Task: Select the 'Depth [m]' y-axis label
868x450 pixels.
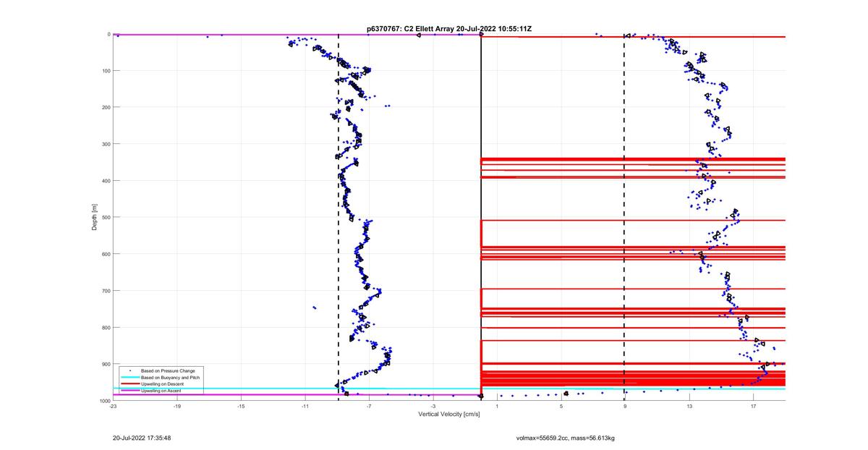Action: (95, 217)
